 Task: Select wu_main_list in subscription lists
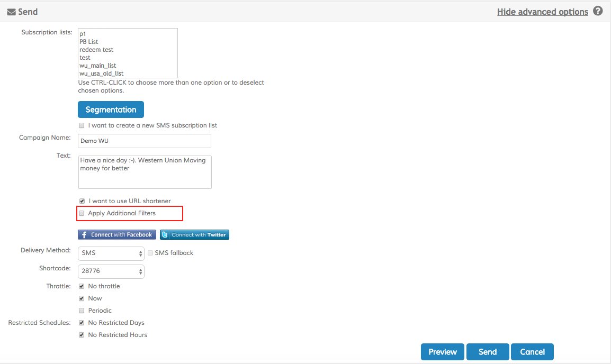pyautogui.click(x=97, y=66)
